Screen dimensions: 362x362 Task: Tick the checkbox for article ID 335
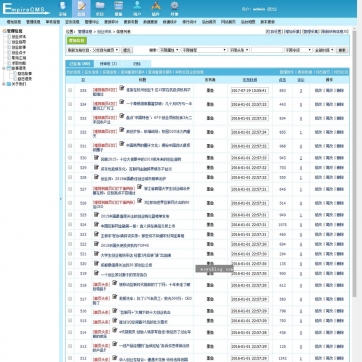point(70,90)
